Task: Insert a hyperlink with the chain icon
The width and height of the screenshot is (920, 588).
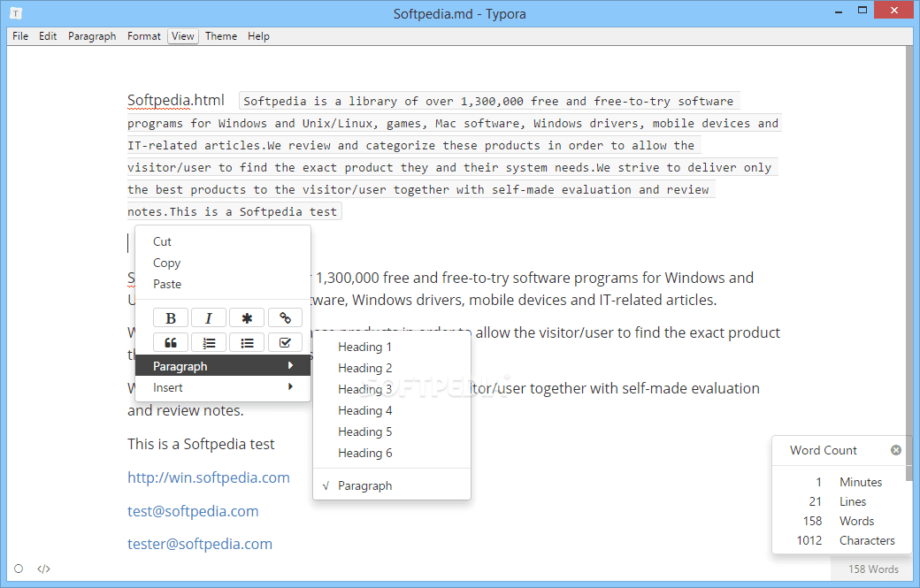Action: 285,317
